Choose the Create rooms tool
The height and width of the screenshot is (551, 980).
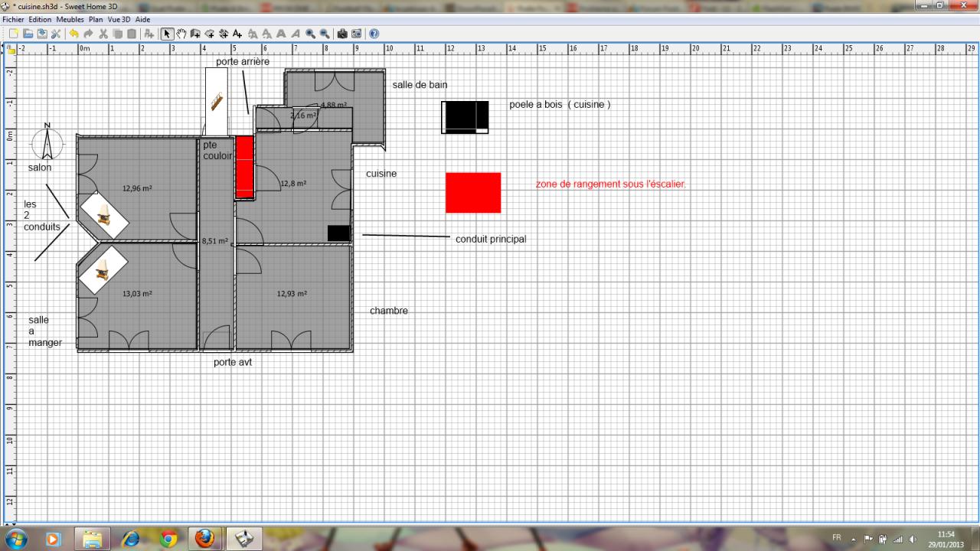coord(210,34)
